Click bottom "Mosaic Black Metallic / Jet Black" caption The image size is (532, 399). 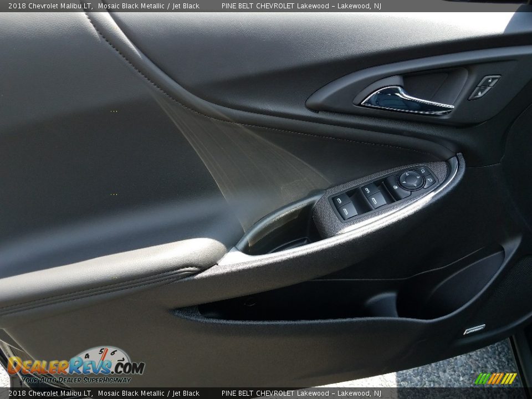click(149, 393)
